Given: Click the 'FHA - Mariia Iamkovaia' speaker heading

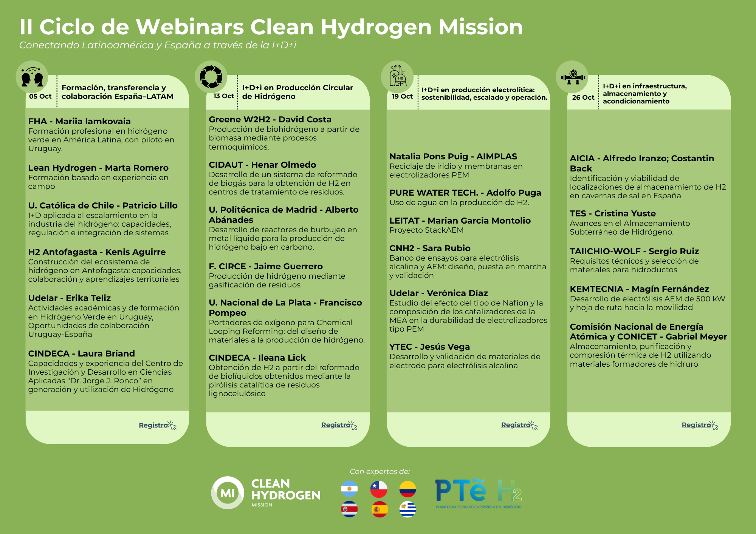Looking at the screenshot, I should point(79,121).
